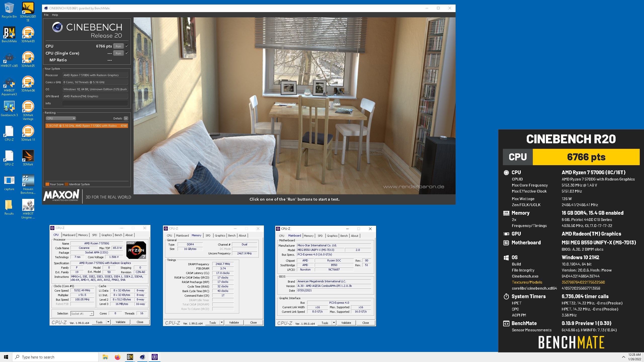The image size is (644, 362).
Task: Open Firefox from the taskbar
Action: click(x=117, y=357)
